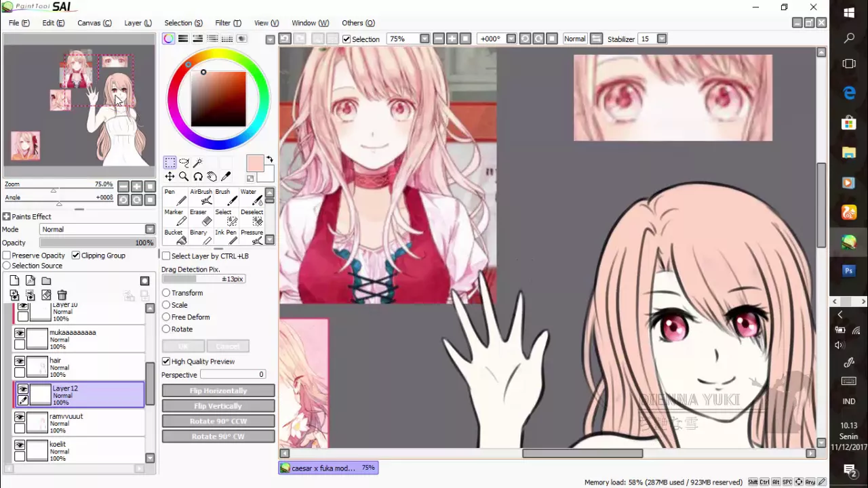Click the Drag Detection Pix slider
The height and width of the screenshot is (488, 868).
(x=203, y=279)
